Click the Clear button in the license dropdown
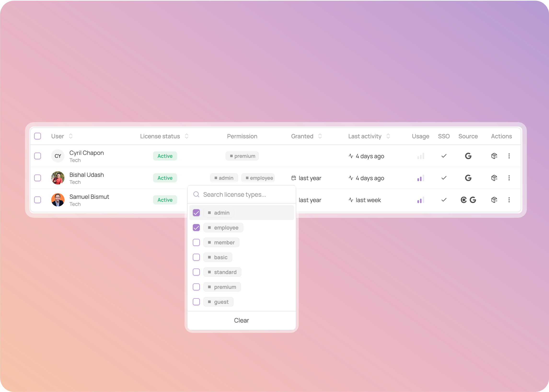 pos(241,320)
